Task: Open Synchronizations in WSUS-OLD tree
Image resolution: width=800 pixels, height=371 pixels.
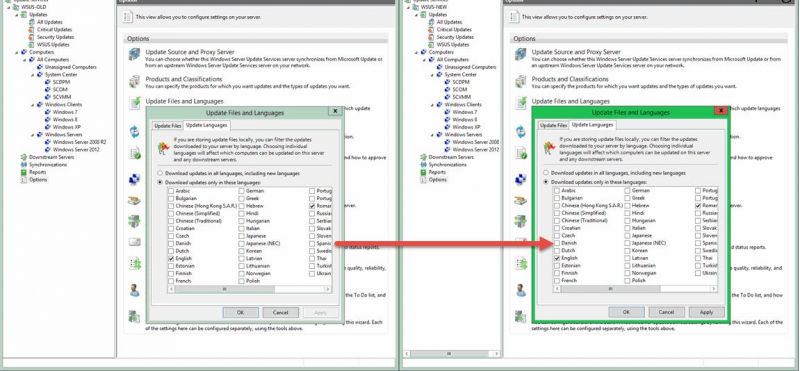Action: [x=47, y=165]
